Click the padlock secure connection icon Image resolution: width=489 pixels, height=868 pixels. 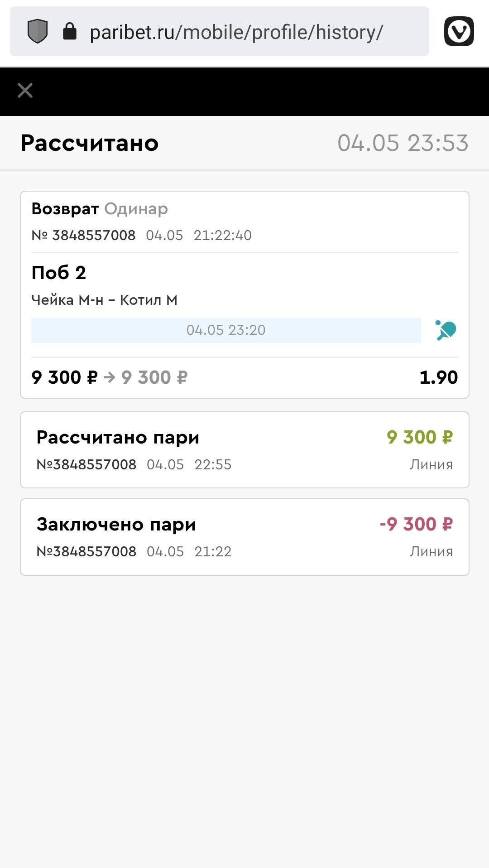69,31
